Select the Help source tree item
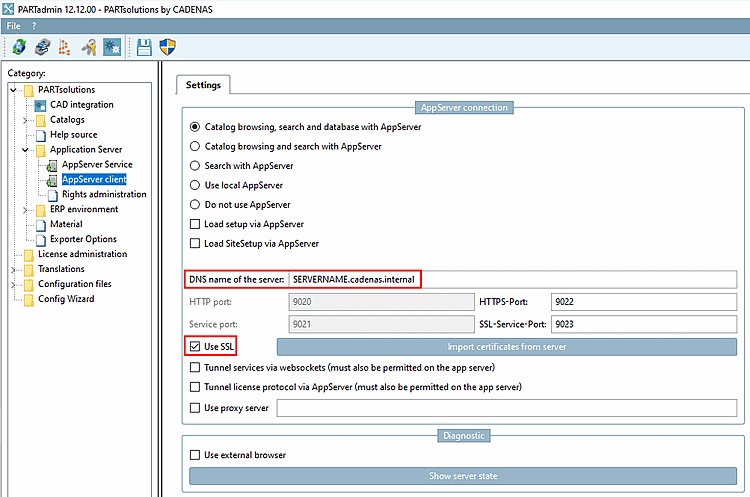The width and height of the screenshot is (750, 497). [74, 135]
